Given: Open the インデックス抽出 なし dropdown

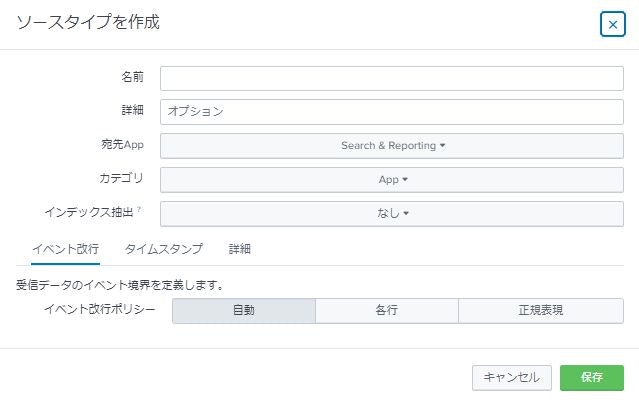Looking at the screenshot, I should tap(392, 213).
